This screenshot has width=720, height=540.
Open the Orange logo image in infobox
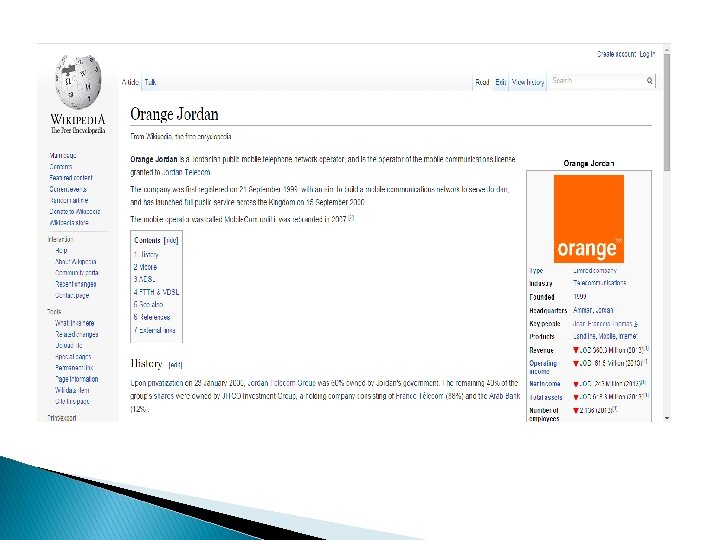click(589, 219)
